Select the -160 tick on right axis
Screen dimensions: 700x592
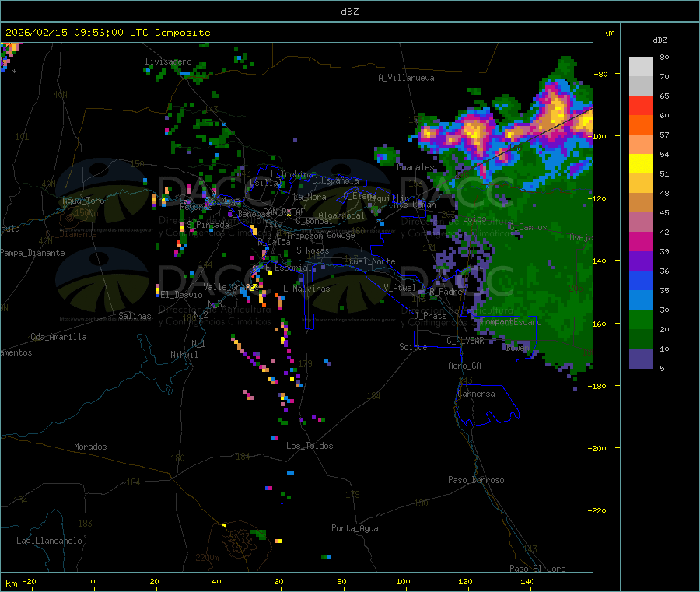point(597,324)
